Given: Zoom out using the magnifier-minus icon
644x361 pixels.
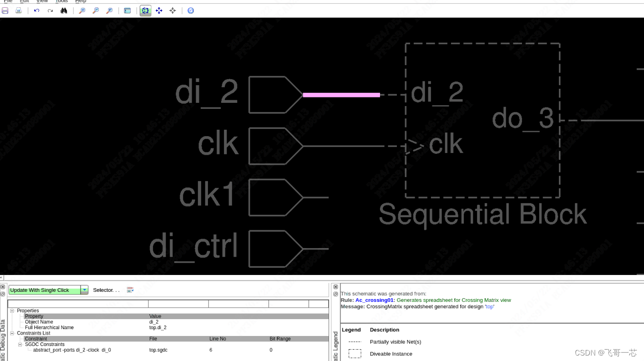Looking at the screenshot, I should click(x=96, y=10).
